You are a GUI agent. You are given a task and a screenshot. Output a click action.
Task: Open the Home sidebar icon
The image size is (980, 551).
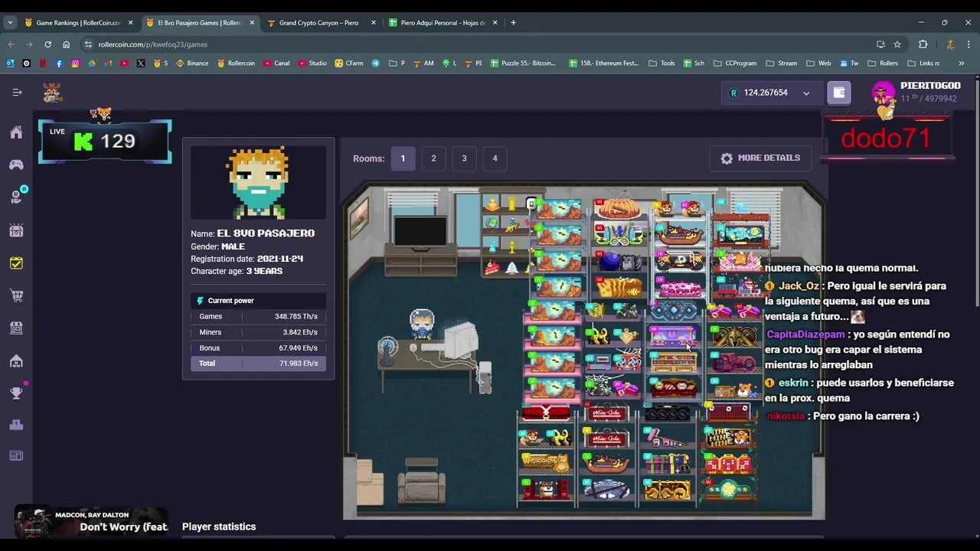(x=16, y=132)
